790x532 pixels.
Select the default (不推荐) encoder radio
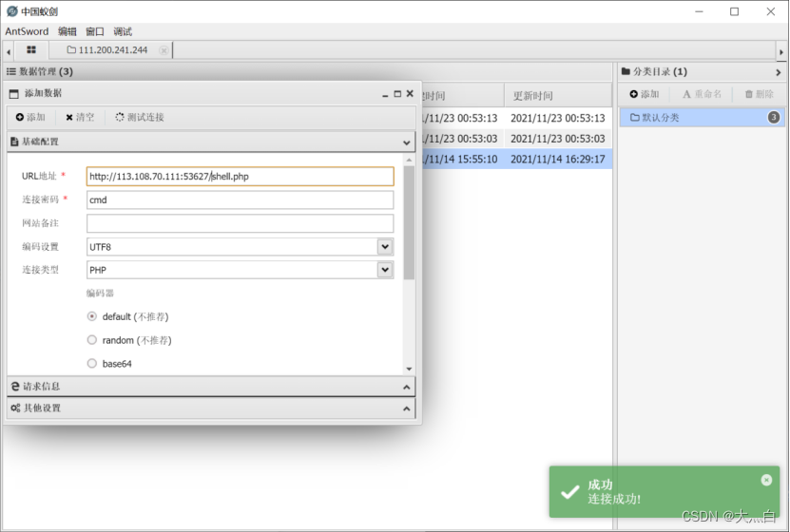(91, 316)
